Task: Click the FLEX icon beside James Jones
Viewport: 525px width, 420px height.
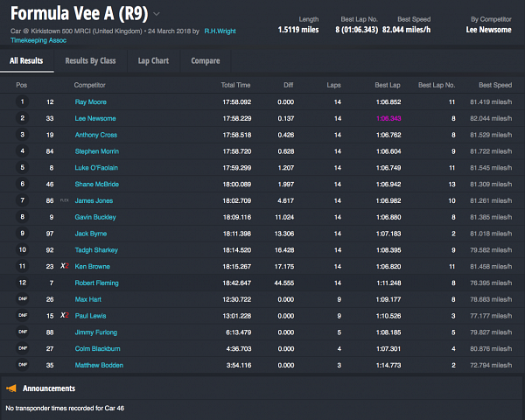Action: 64,200
